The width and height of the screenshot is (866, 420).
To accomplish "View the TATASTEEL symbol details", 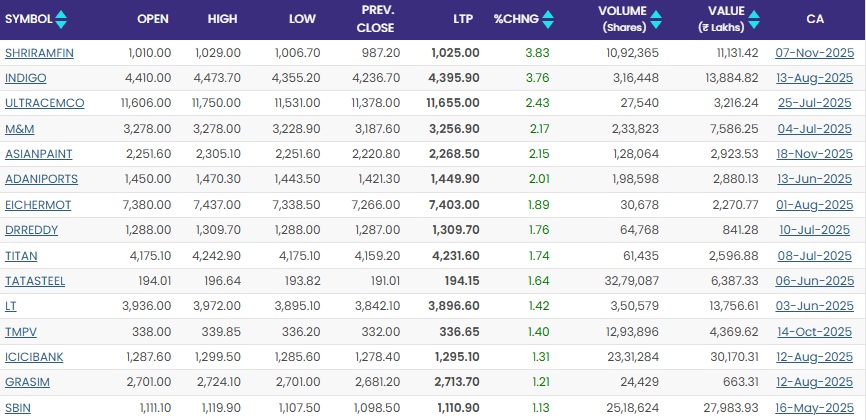I will [35, 281].
